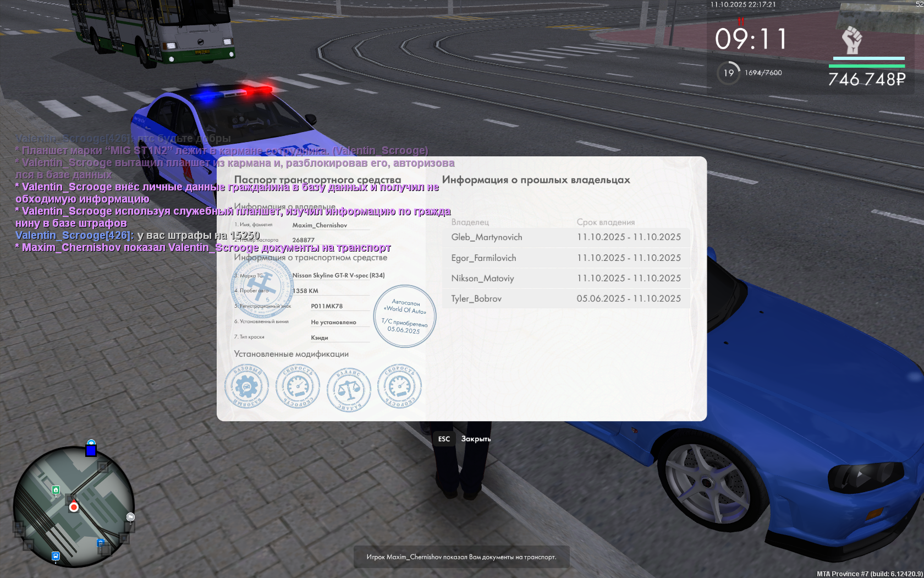Click the Nissan Skyline GT-R V-spec (R34) value
This screenshot has height=578, width=924.
[x=339, y=275]
